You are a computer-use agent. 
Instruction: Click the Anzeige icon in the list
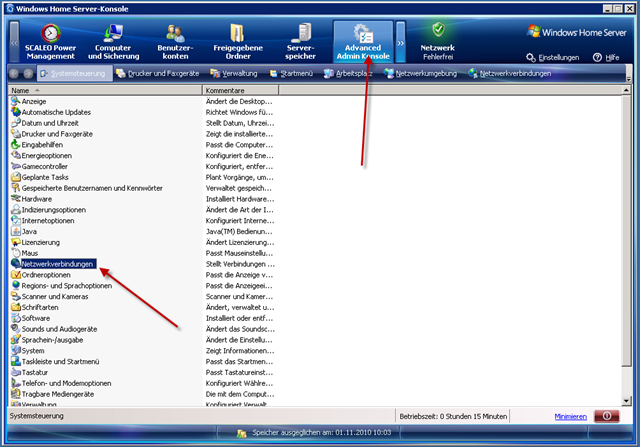[16, 101]
